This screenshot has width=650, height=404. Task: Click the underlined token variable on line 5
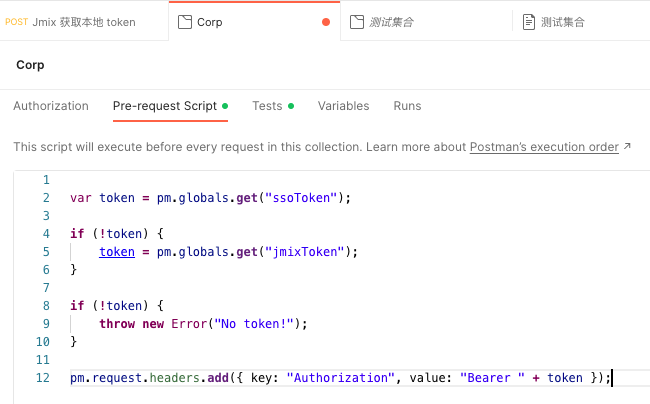(x=117, y=252)
